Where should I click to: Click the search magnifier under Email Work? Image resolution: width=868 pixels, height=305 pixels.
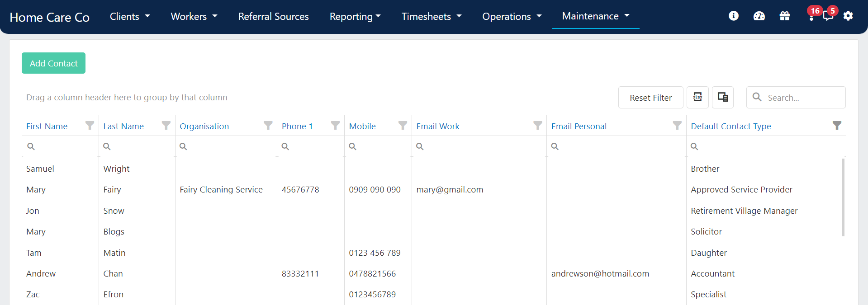click(x=420, y=146)
